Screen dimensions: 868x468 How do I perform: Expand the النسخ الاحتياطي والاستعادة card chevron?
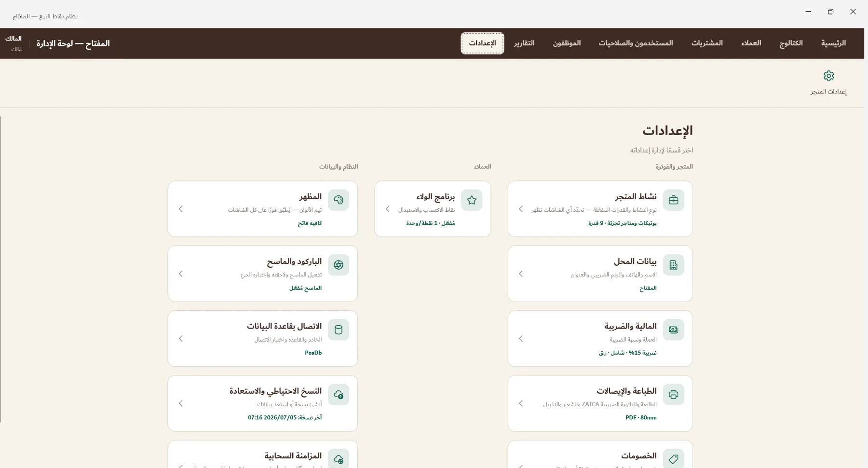181,403
